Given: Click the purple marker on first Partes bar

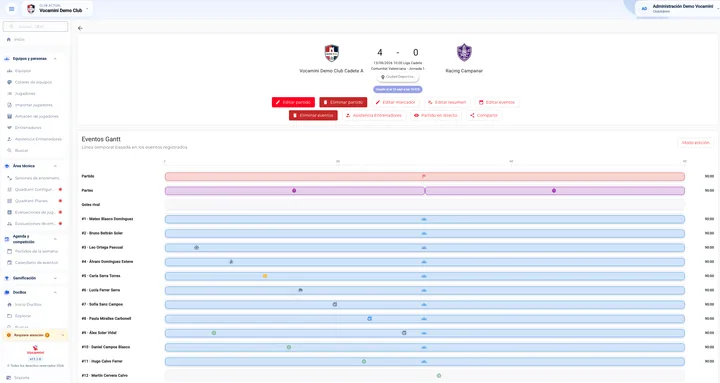Looking at the screenshot, I should pos(294,191).
